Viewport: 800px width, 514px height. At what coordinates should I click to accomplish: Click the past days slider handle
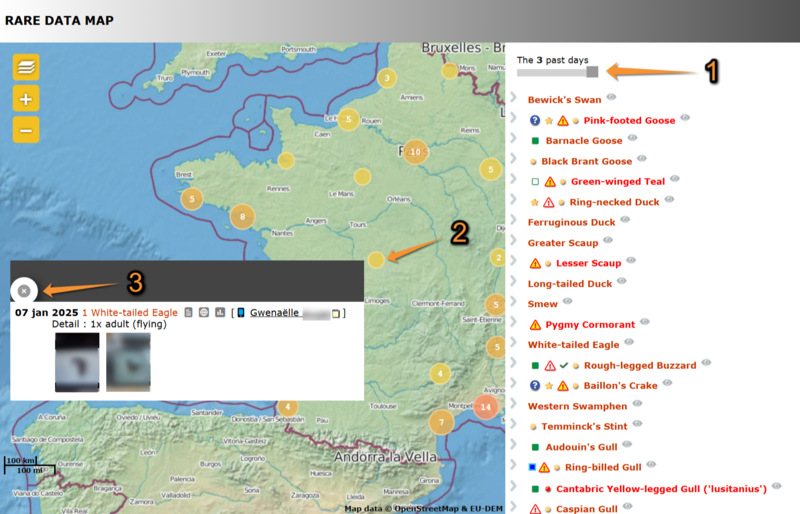[593, 72]
